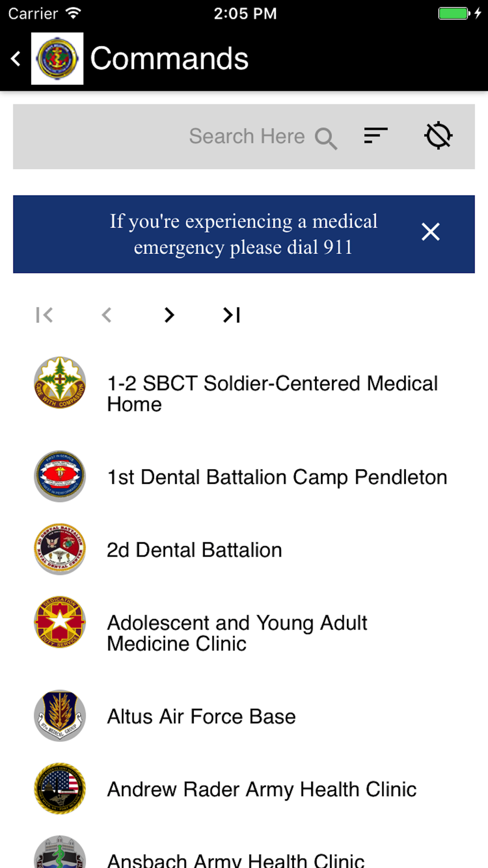The width and height of the screenshot is (488, 868).
Task: Click the magnifier search icon
Action: (325, 139)
